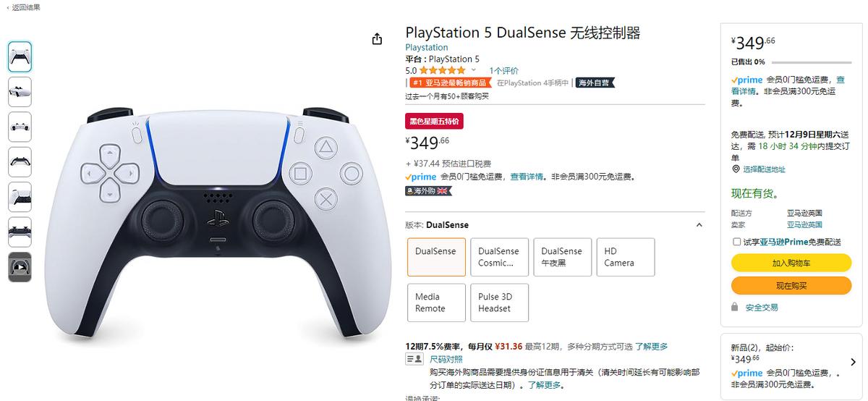Enable the 试享亚马逊Prime免费配送 checkbox
The image size is (868, 401).
(736, 242)
